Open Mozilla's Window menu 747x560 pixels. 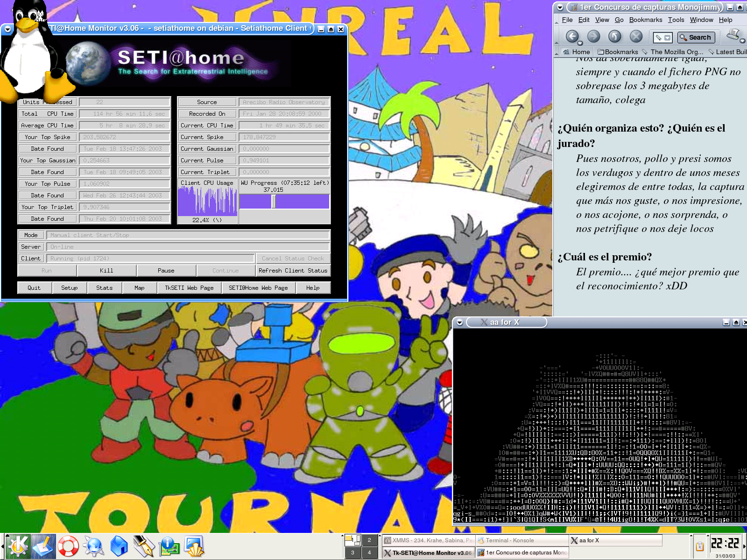[701, 20]
